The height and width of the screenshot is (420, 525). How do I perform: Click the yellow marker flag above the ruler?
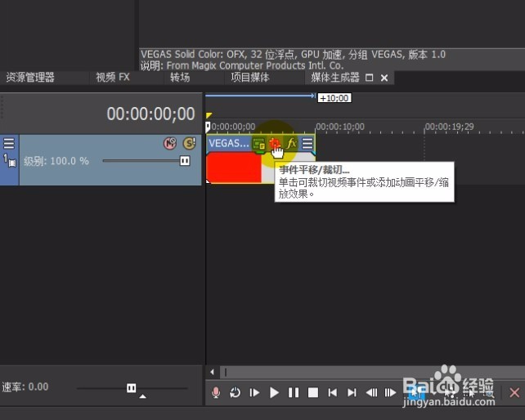pyautogui.click(x=209, y=115)
